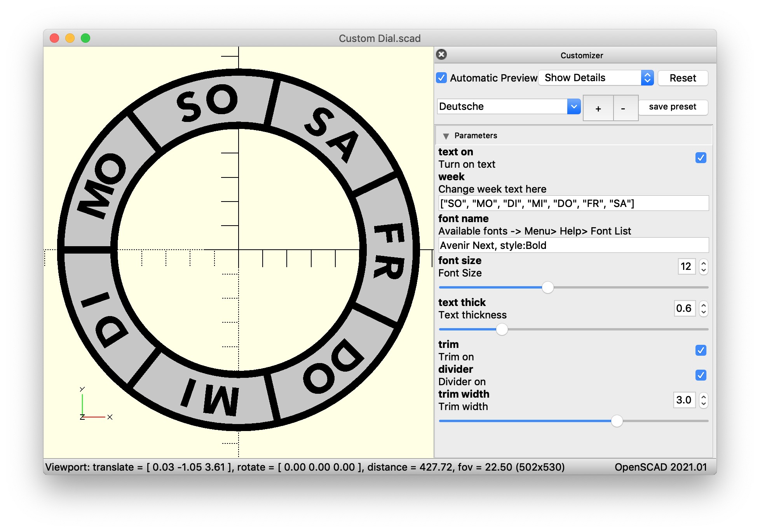Increase font size with stepper arrow
The width and height of the screenshot is (760, 532).
coord(704,263)
